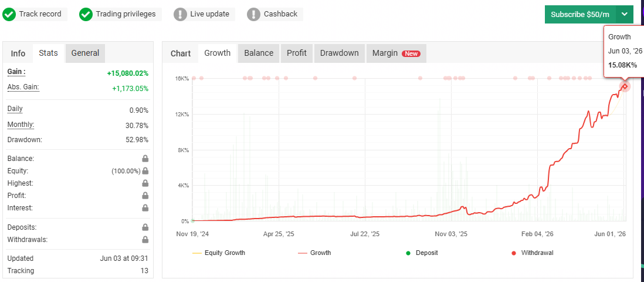
Task: Click the lock icon beside Deposits
Action: click(x=145, y=227)
